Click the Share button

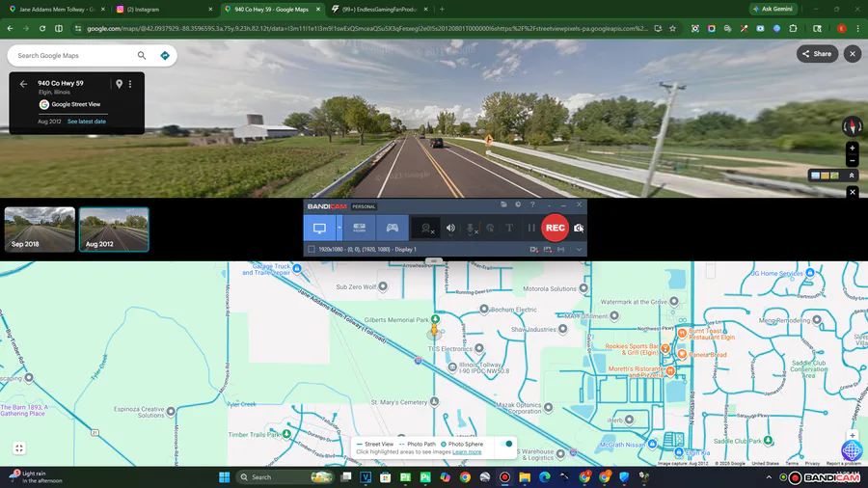[817, 54]
